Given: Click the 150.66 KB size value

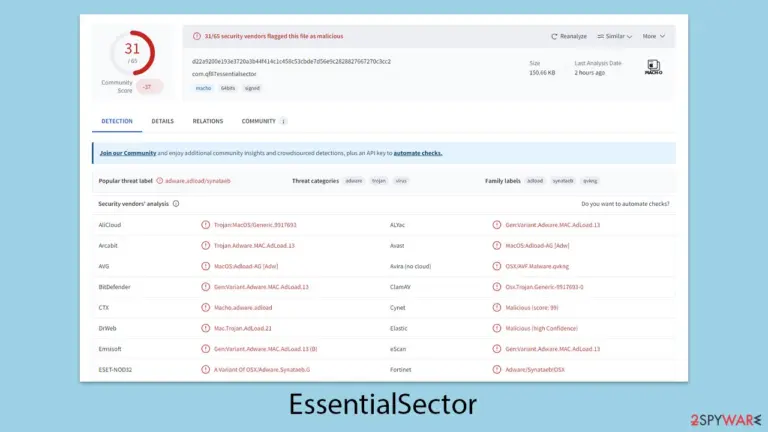Looking at the screenshot, I should (542, 72).
